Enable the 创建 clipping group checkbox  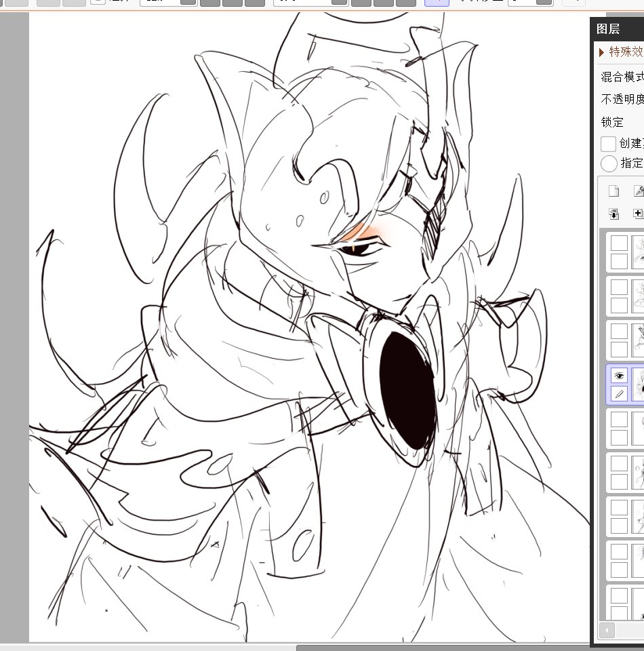[608, 144]
